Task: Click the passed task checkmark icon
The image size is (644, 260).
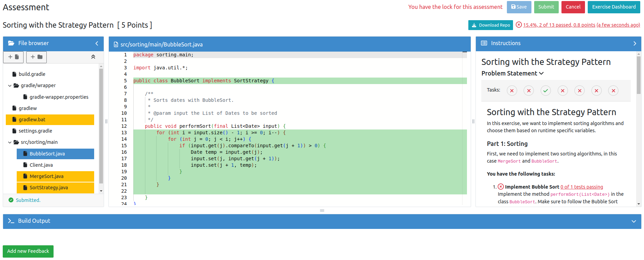Action: tap(545, 91)
